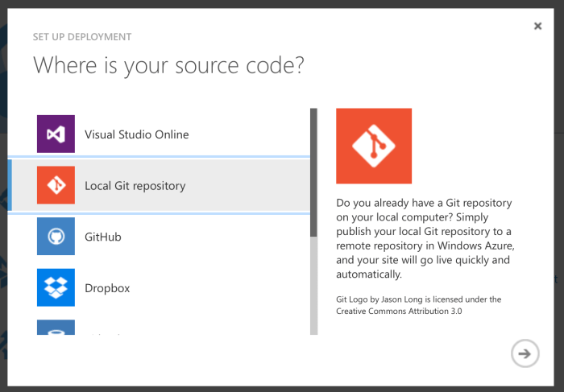
Task: Proceed with the next arrow button
Action: (525, 353)
